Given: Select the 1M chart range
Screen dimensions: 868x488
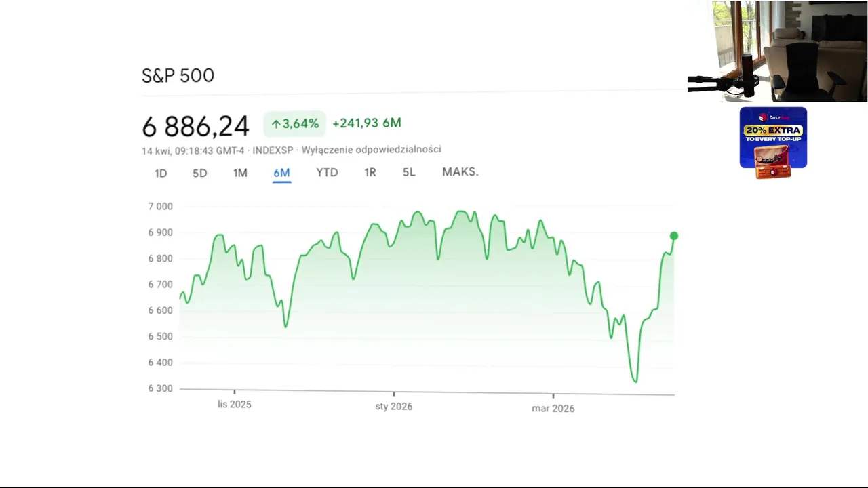Looking at the screenshot, I should pyautogui.click(x=240, y=173).
